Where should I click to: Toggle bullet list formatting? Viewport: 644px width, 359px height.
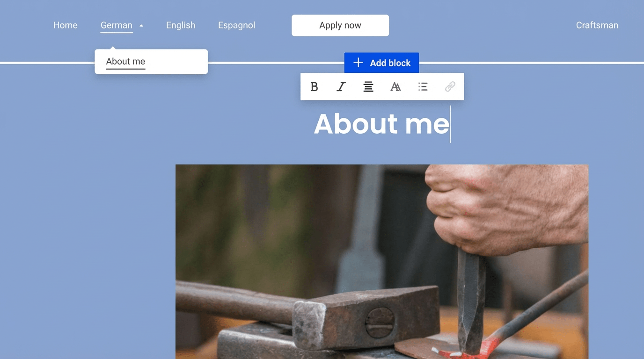point(423,87)
